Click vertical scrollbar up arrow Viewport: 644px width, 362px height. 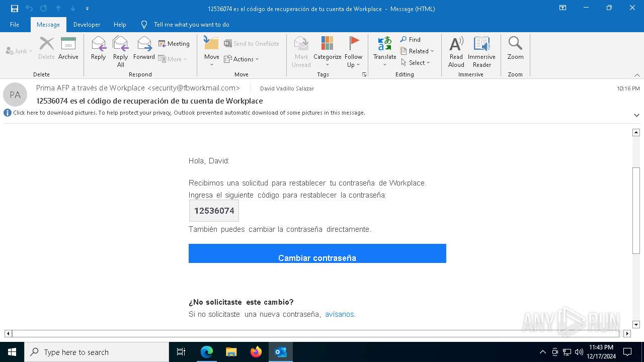[636, 132]
